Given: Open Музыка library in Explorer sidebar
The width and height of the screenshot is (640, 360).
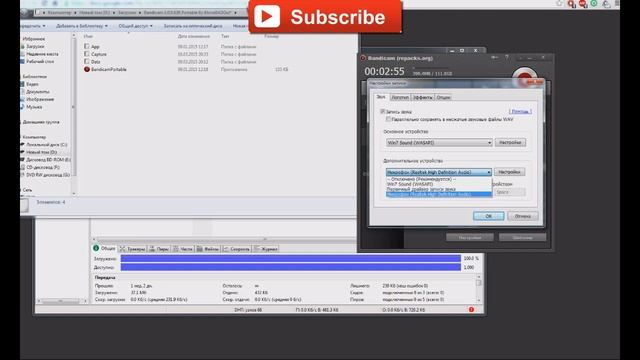Looking at the screenshot, I should tap(34, 107).
